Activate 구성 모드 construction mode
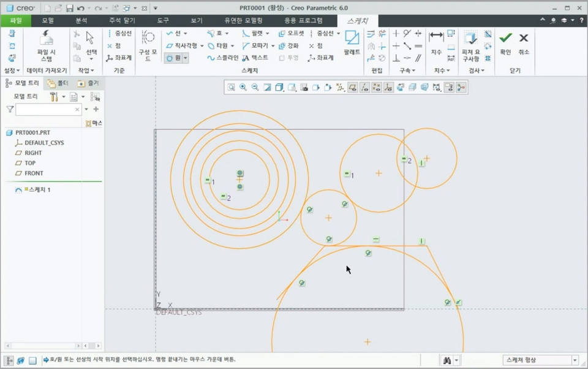This screenshot has height=369, width=588. point(148,46)
